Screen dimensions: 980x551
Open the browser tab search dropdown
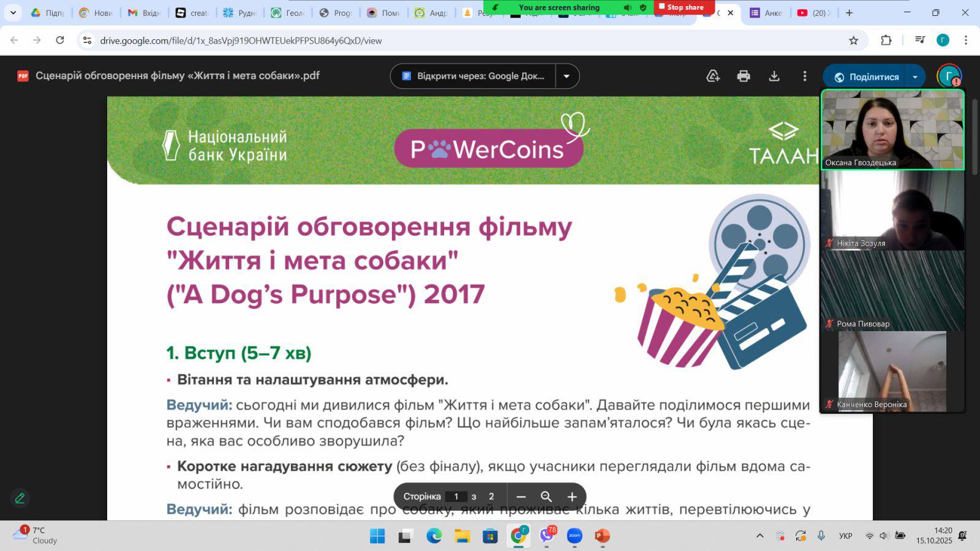tap(13, 13)
